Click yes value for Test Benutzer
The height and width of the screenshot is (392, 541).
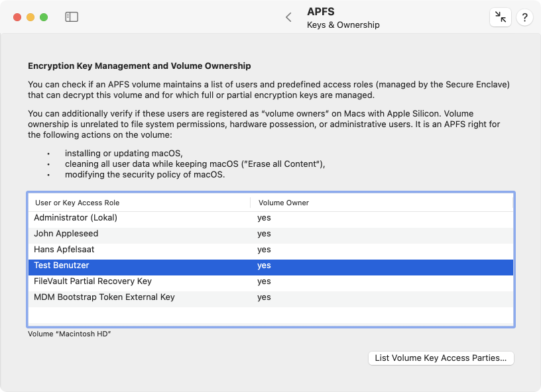(x=264, y=266)
